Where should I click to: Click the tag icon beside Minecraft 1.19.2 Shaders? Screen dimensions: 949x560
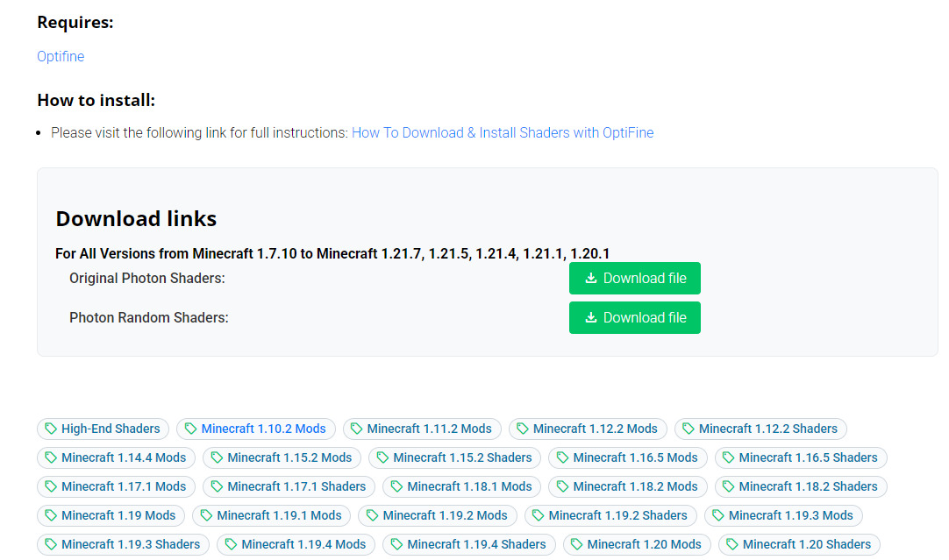538,516
